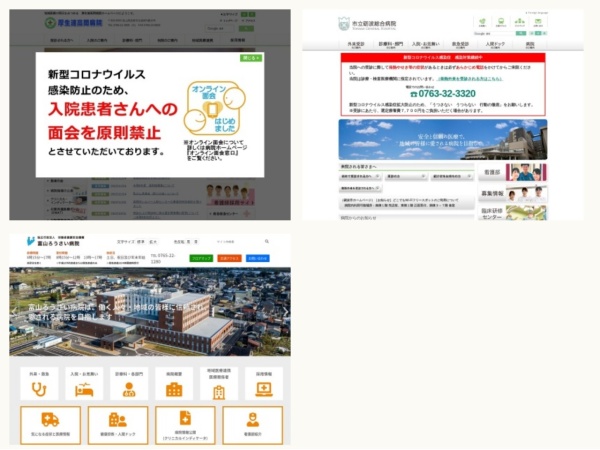Viewport: 600px width, 450px height.
Task: Open 入院・お見舞い bed tile
Action: point(84,384)
